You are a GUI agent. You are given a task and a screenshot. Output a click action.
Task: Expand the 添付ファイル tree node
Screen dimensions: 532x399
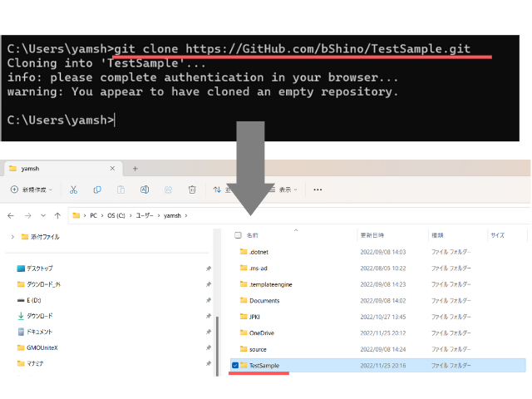click(x=12, y=237)
